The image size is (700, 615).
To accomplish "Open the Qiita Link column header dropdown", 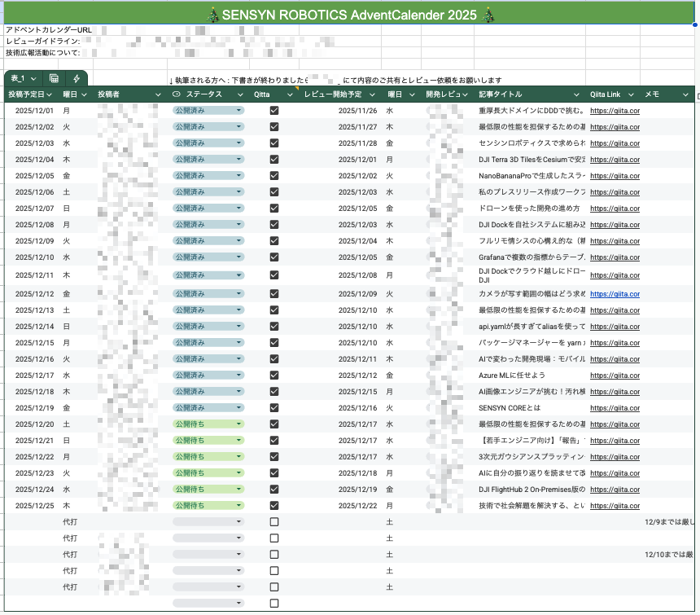I will pos(631,94).
